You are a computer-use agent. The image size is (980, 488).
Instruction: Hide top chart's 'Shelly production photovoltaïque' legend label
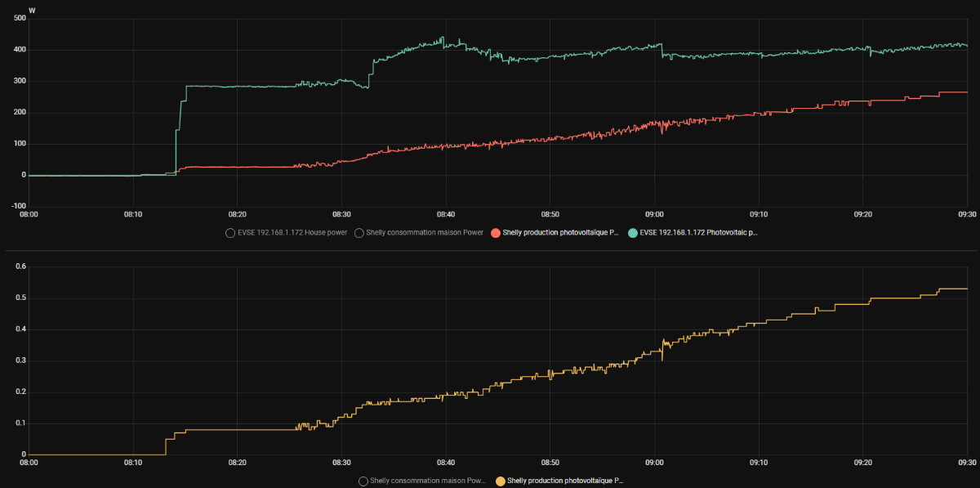(x=562, y=233)
